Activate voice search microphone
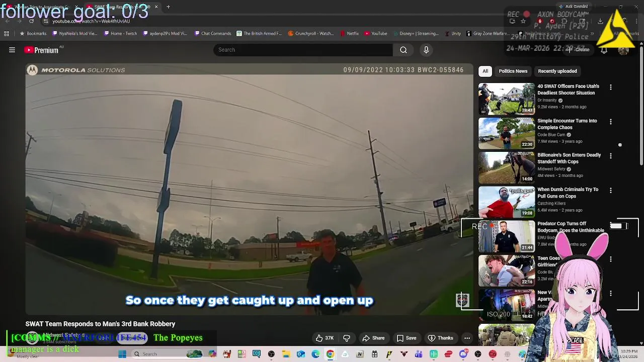The height and width of the screenshot is (362, 644). [x=426, y=50]
